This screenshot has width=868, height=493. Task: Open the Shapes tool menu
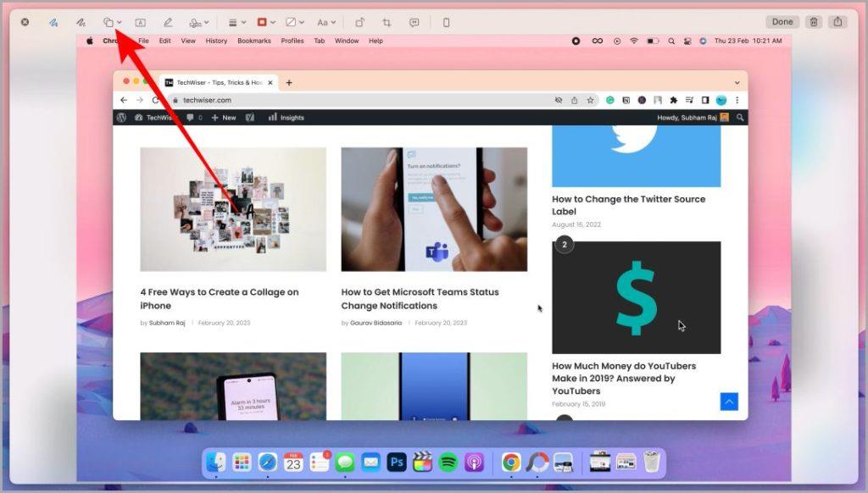(x=113, y=23)
